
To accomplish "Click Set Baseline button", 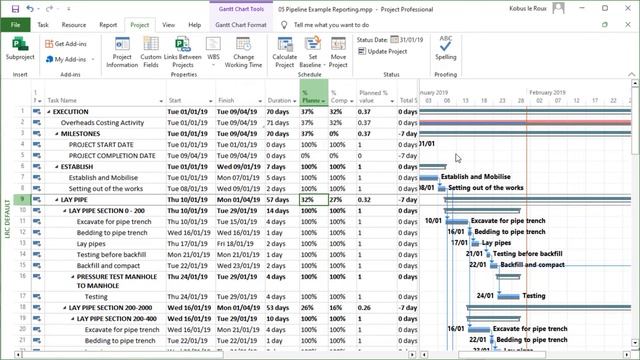I will click(312, 52).
